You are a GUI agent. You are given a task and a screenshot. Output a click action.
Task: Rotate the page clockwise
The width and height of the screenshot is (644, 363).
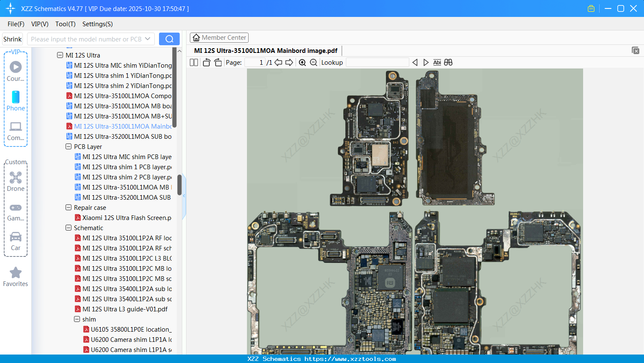[x=218, y=62]
